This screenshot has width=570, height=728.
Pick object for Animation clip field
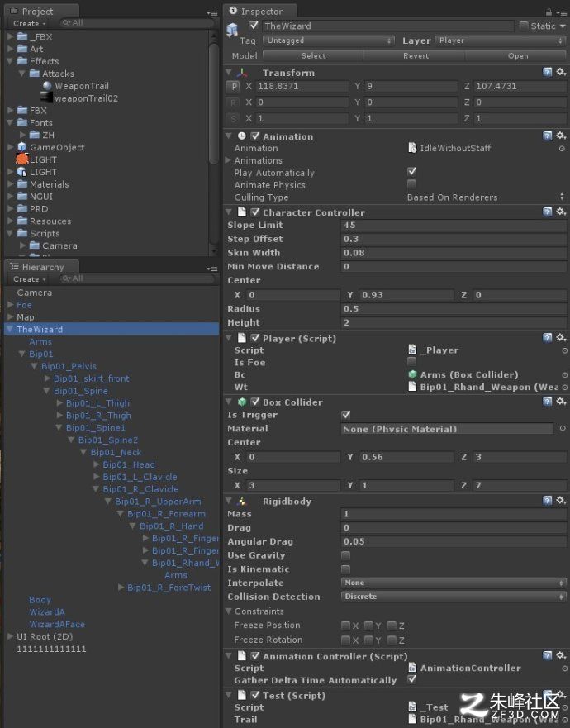[x=562, y=149]
